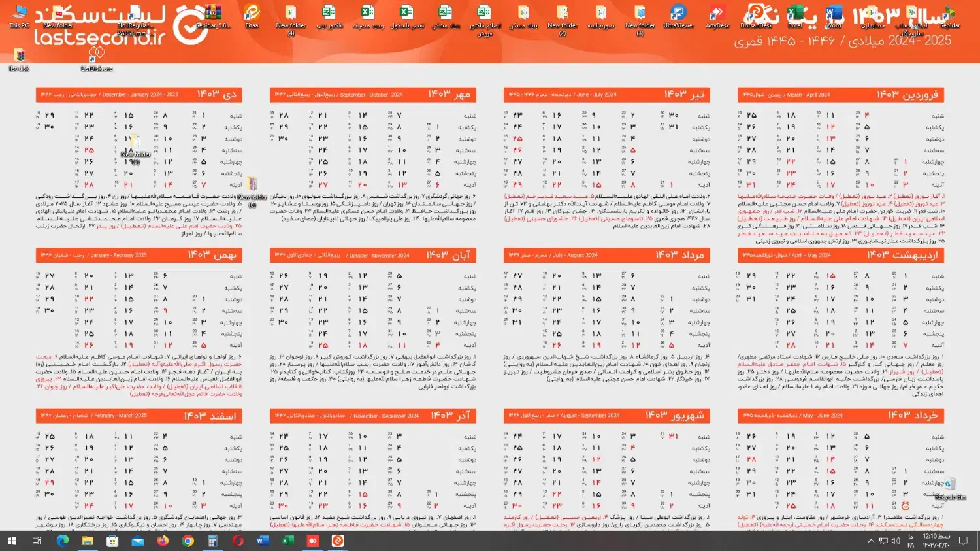This screenshot has height=551, width=980.
Task: Open Task View from the taskbar
Action: pyautogui.click(x=37, y=541)
